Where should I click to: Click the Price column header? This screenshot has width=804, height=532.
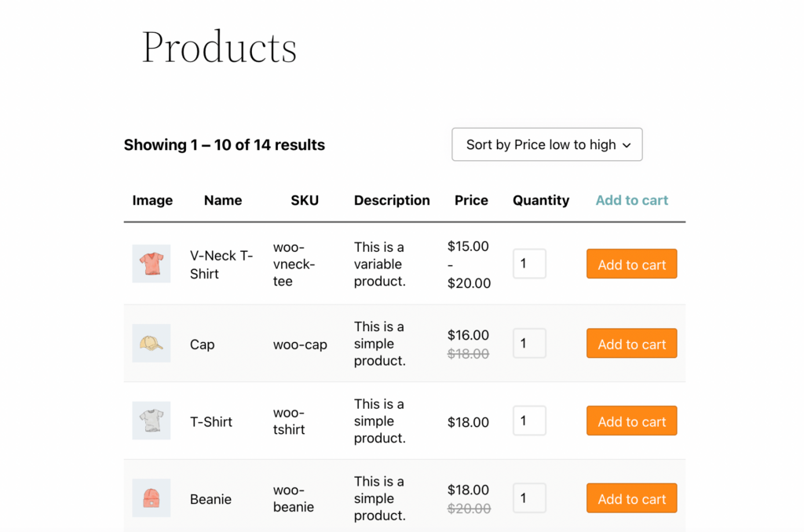[x=470, y=200]
